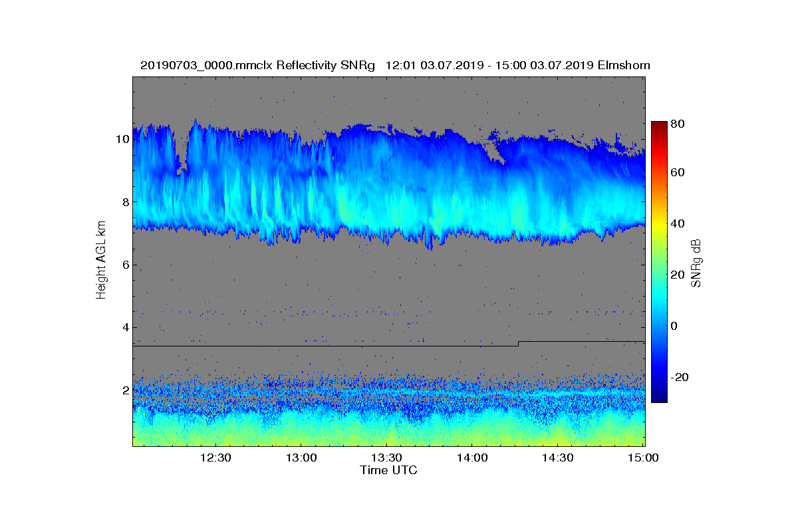Click the height tick label 2
The width and height of the screenshot is (798, 532).
(126, 390)
